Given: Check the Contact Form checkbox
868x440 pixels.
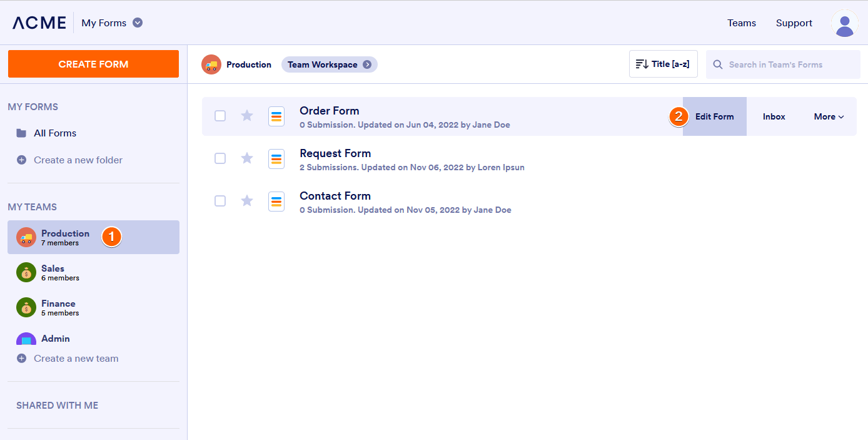Looking at the screenshot, I should [x=220, y=201].
